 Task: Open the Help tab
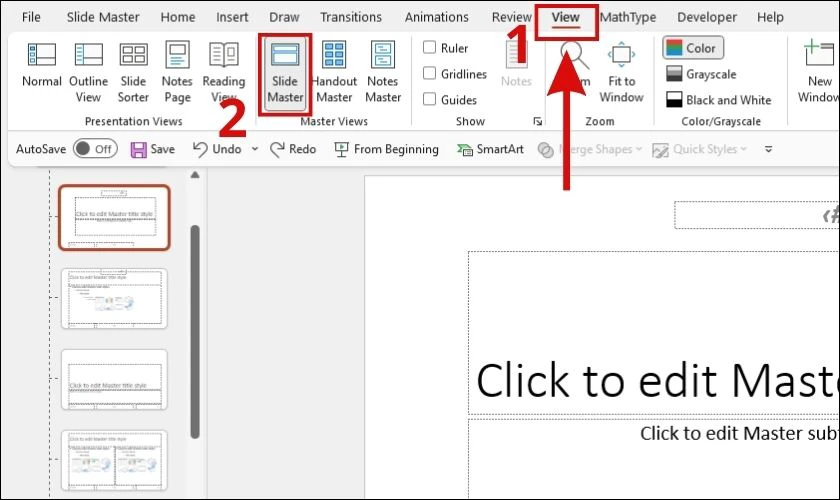[770, 17]
